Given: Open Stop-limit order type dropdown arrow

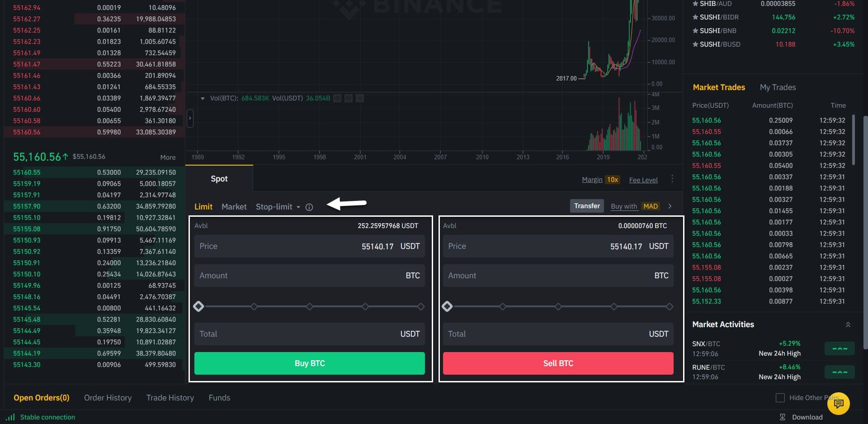Looking at the screenshot, I should click(298, 207).
